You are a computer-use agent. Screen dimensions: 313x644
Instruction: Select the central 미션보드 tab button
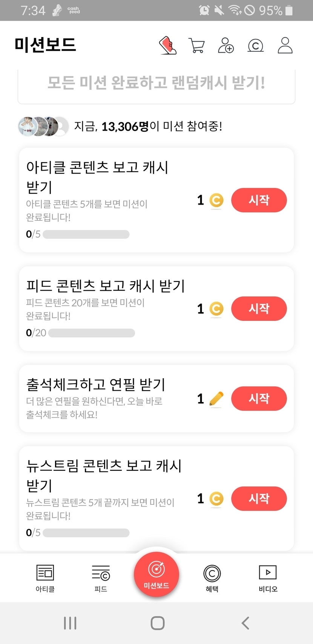point(156,574)
